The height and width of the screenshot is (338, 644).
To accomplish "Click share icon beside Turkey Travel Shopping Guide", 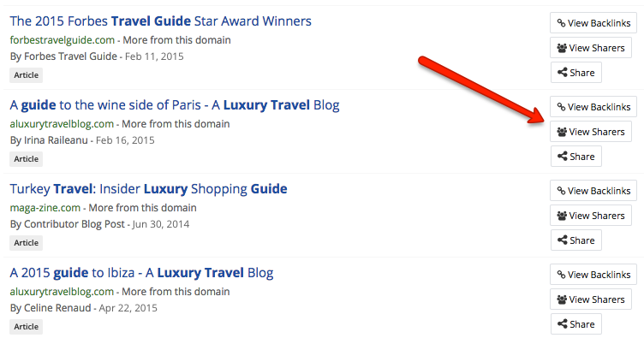I will pos(563,240).
